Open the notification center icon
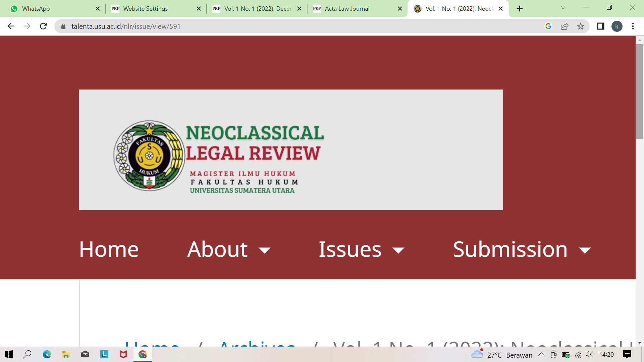 point(627,354)
